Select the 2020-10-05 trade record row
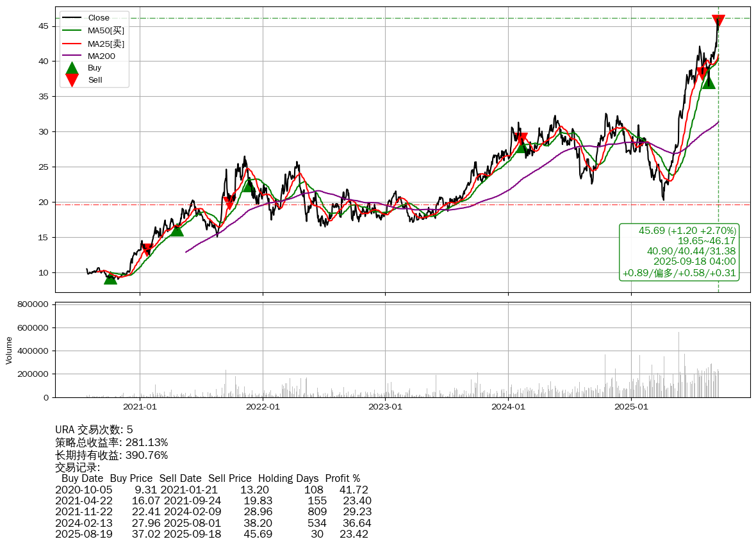756x546 pixels. (x=211, y=490)
